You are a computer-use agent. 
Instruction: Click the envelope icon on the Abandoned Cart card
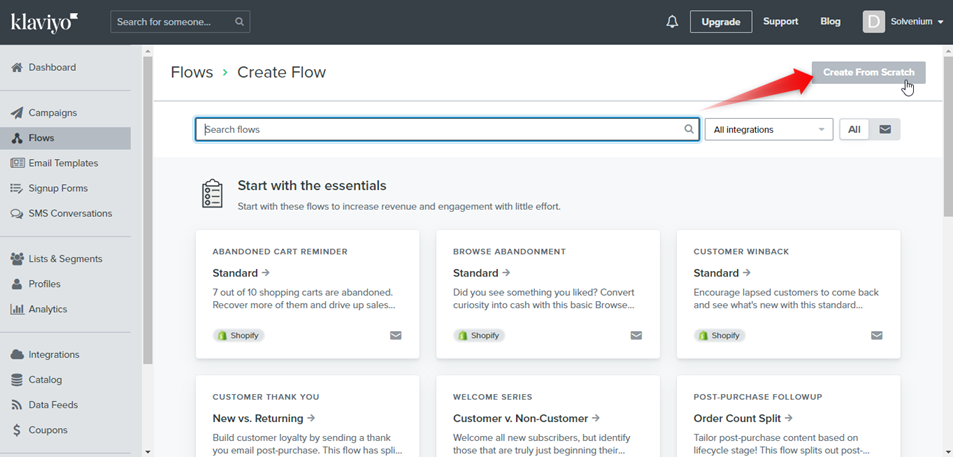pyautogui.click(x=395, y=336)
